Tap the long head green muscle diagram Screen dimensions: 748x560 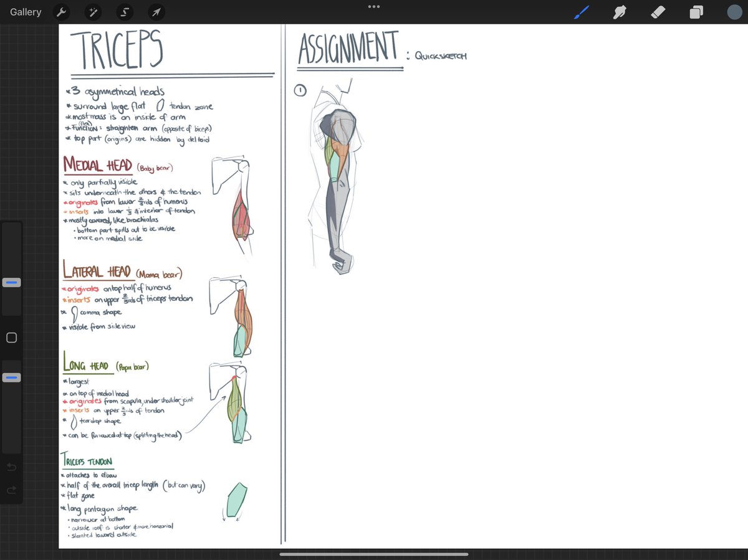[x=235, y=401]
